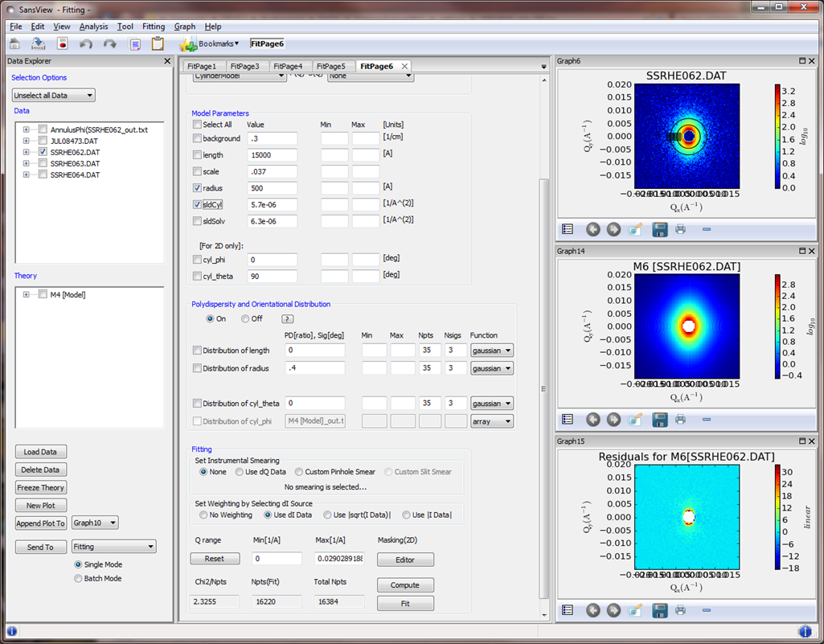The width and height of the screenshot is (824, 644).
Task: Click the copy parameters document icon
Action: coord(135,44)
